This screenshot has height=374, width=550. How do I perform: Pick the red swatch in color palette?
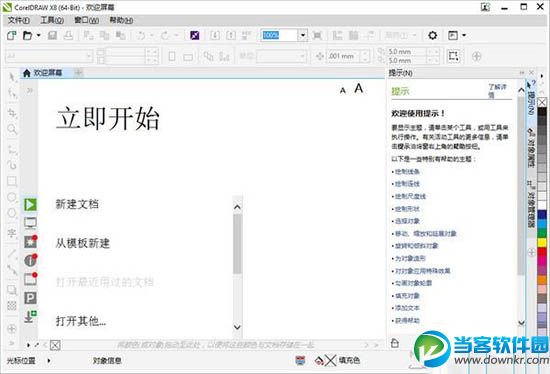[x=542, y=252]
